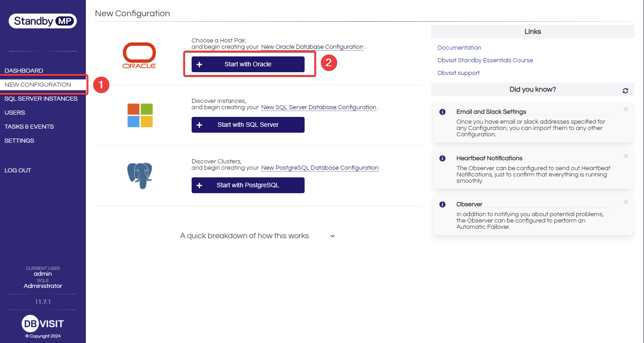Go to Users page
The image size is (644, 343).
point(15,112)
